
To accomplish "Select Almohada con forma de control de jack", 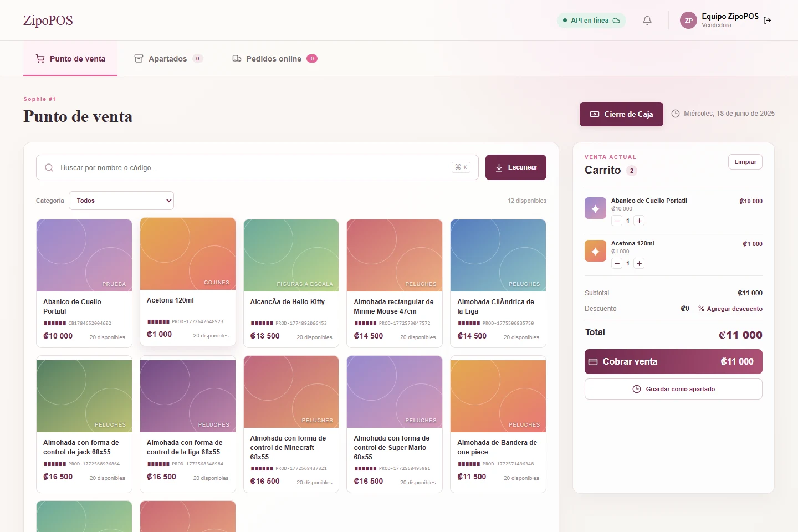I will (84, 424).
